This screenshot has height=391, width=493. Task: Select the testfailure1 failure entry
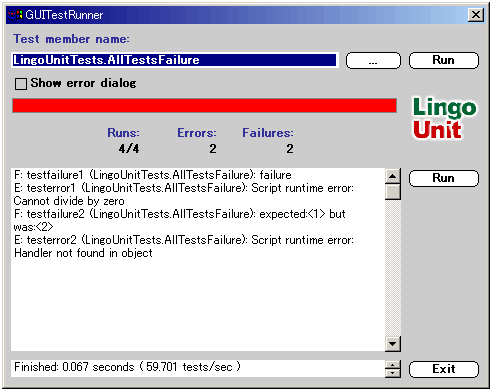[153, 175]
